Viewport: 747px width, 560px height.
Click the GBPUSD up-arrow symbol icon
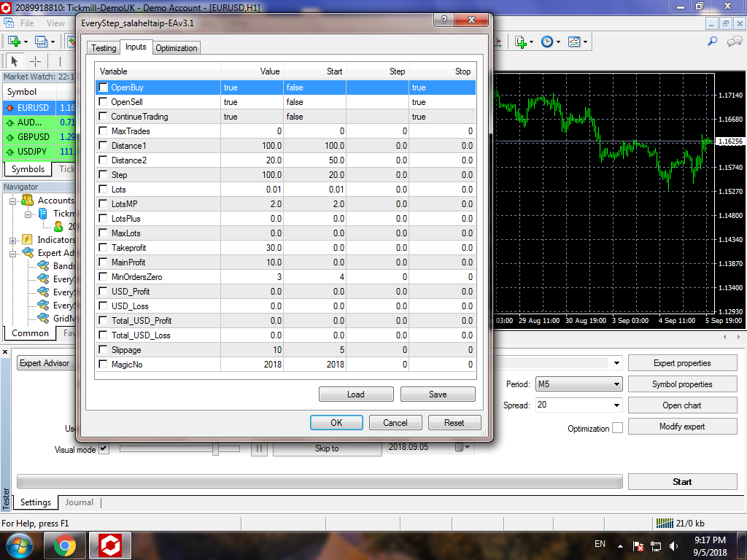pos(9,137)
